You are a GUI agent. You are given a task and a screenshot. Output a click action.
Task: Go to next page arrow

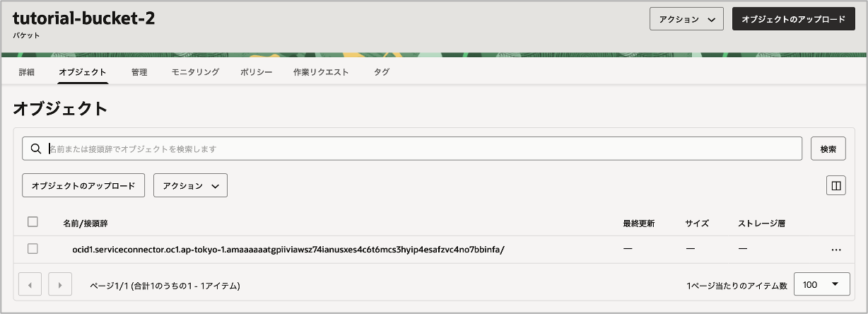[60, 285]
